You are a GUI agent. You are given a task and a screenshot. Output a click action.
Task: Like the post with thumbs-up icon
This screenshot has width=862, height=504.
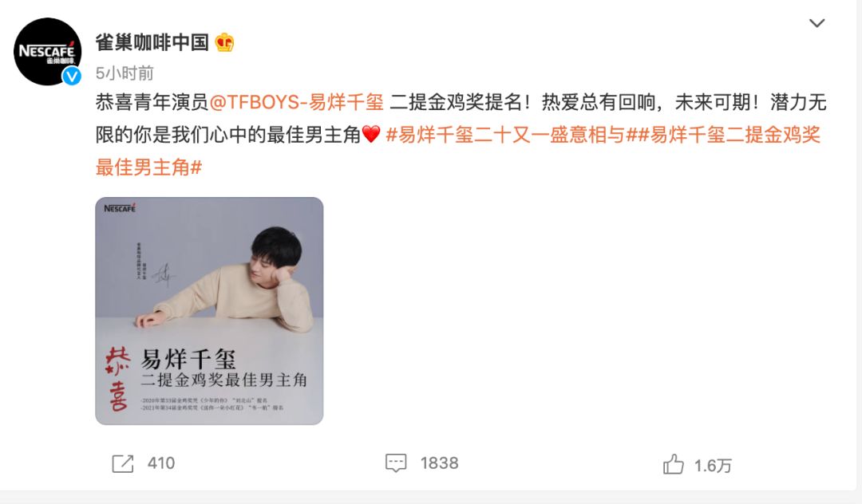click(673, 464)
